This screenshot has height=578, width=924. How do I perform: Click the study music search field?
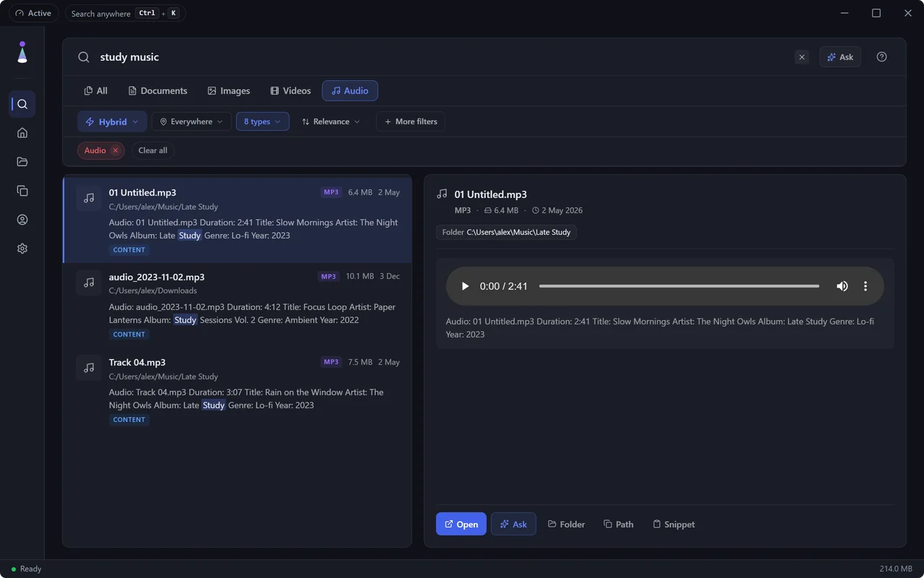click(440, 57)
